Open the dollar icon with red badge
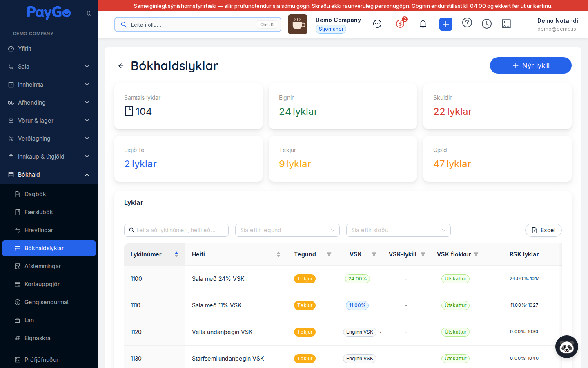 pos(401,23)
